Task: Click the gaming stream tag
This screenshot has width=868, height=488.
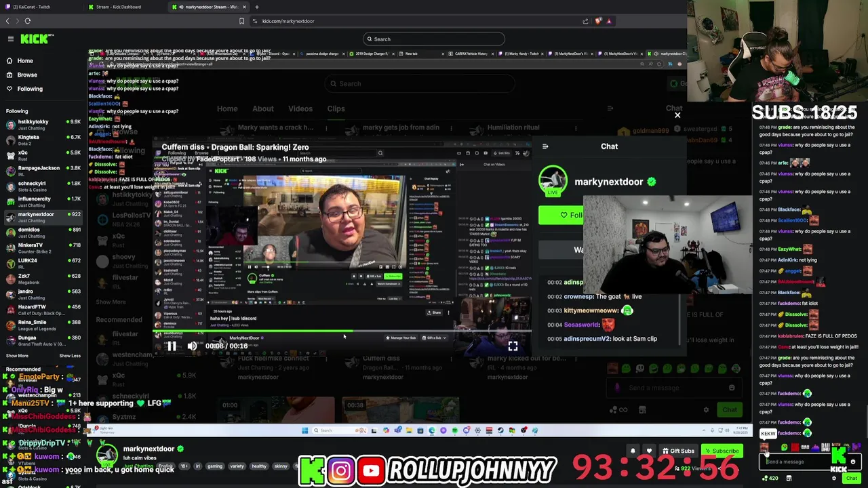Action: (x=214, y=466)
